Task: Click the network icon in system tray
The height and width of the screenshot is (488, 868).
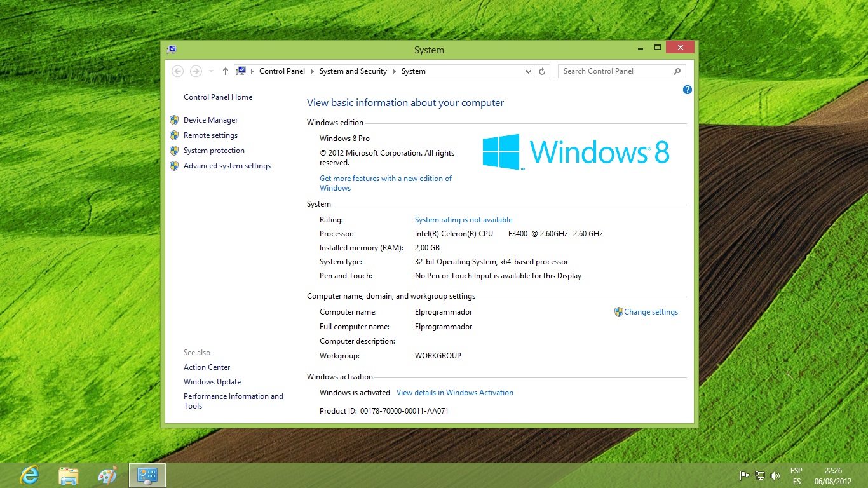Action: pos(759,475)
